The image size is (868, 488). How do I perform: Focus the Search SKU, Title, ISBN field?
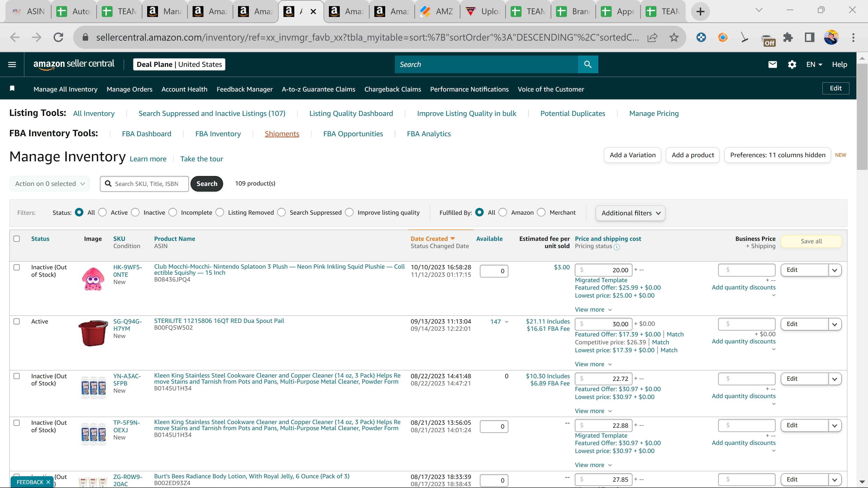pos(144,183)
